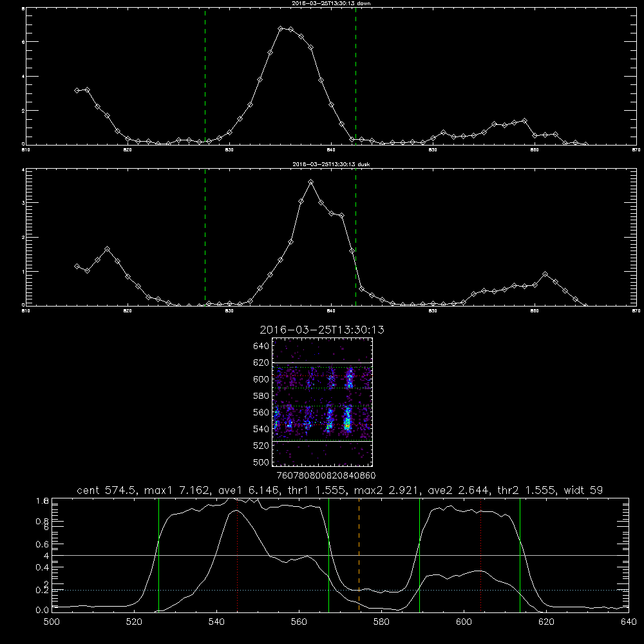Click the timestamp title above the heat map

click(x=322, y=330)
